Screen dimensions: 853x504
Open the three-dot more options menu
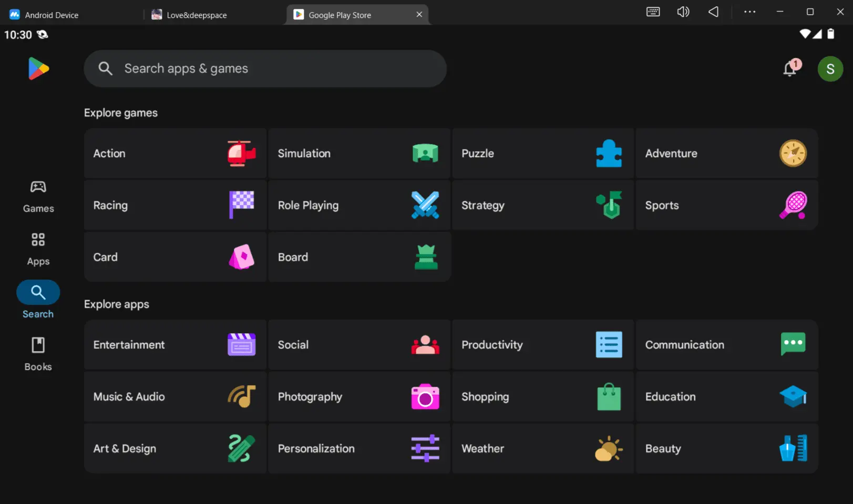(750, 12)
